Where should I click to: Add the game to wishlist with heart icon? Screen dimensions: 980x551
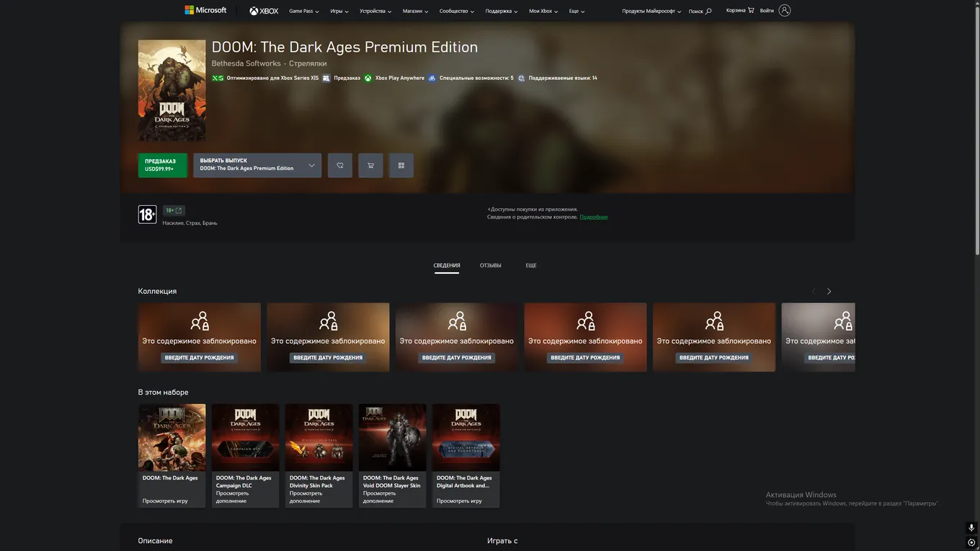pos(340,166)
